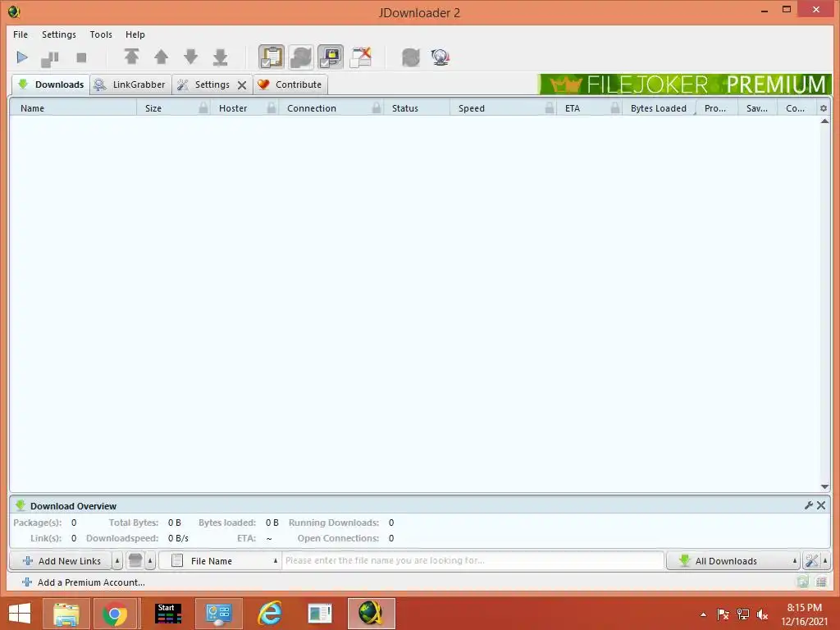The width and height of the screenshot is (840, 630).
Task: Toggle the Size column lock icon
Action: pyautogui.click(x=203, y=108)
